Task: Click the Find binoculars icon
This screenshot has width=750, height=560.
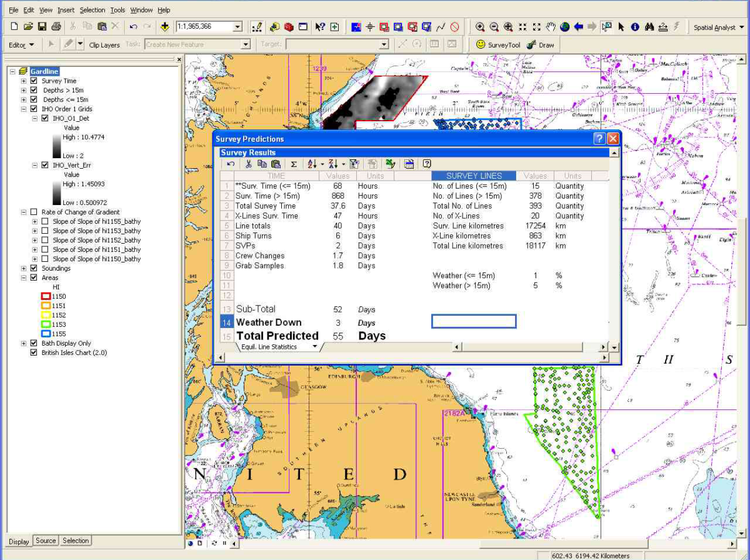Action: click(x=649, y=27)
